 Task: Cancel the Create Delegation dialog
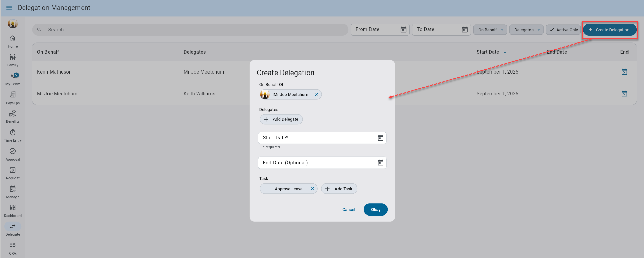click(x=349, y=210)
